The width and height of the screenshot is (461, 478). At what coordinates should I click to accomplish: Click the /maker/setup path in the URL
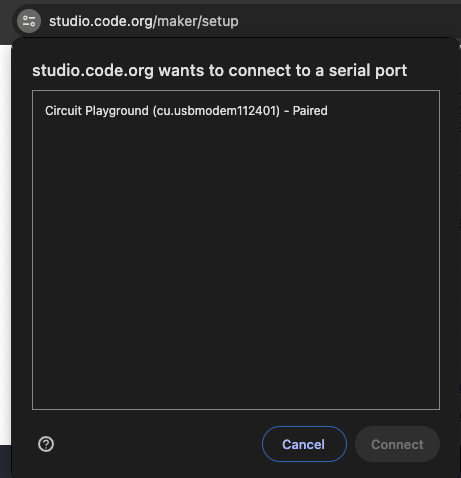(x=196, y=21)
